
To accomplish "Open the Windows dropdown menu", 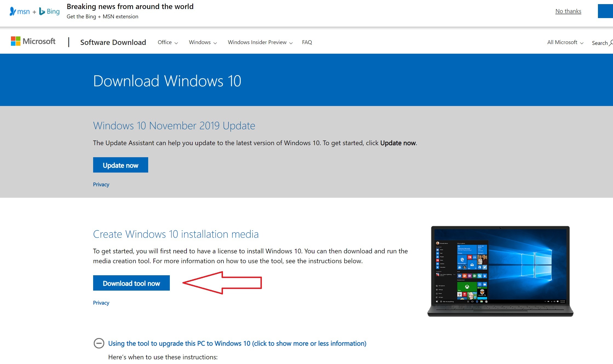I will pyautogui.click(x=203, y=42).
